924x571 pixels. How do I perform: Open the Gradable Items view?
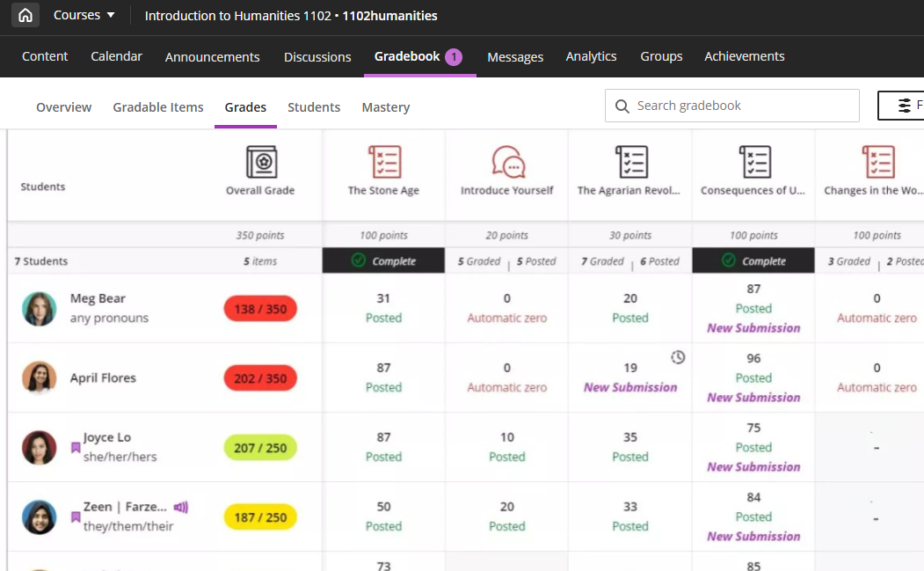(158, 106)
